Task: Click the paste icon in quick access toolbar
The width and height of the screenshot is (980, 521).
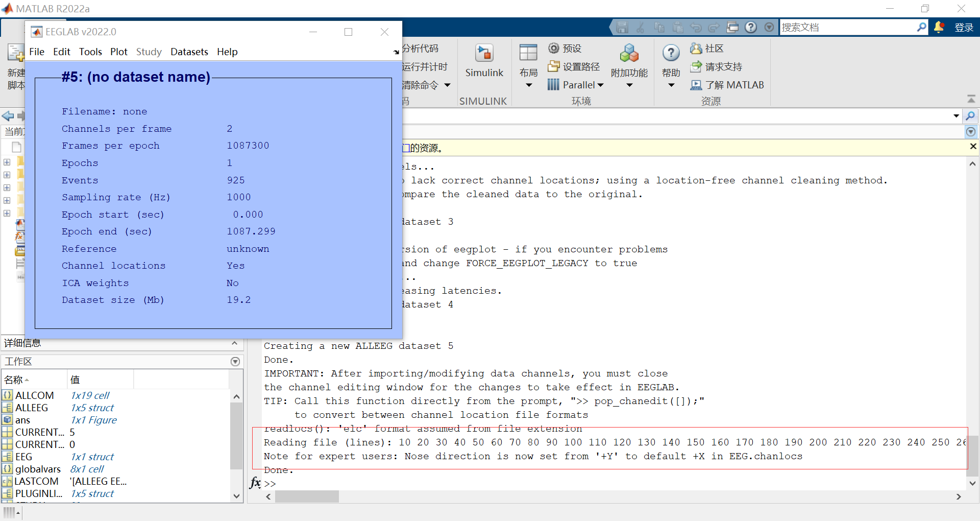Action: (677, 27)
